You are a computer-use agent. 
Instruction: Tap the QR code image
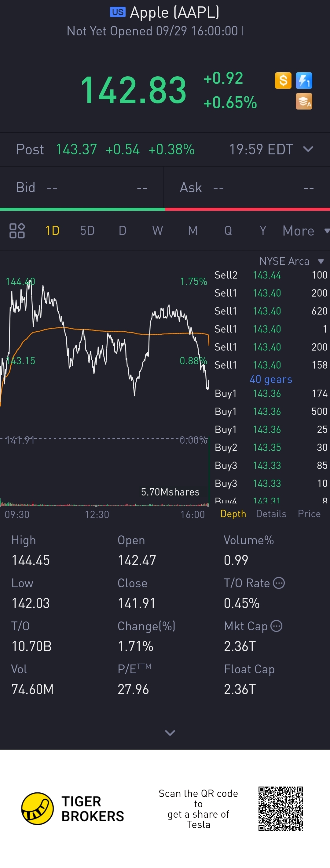(x=281, y=809)
